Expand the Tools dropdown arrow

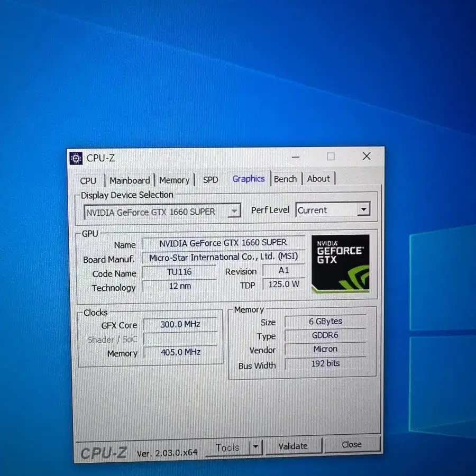[x=255, y=446]
